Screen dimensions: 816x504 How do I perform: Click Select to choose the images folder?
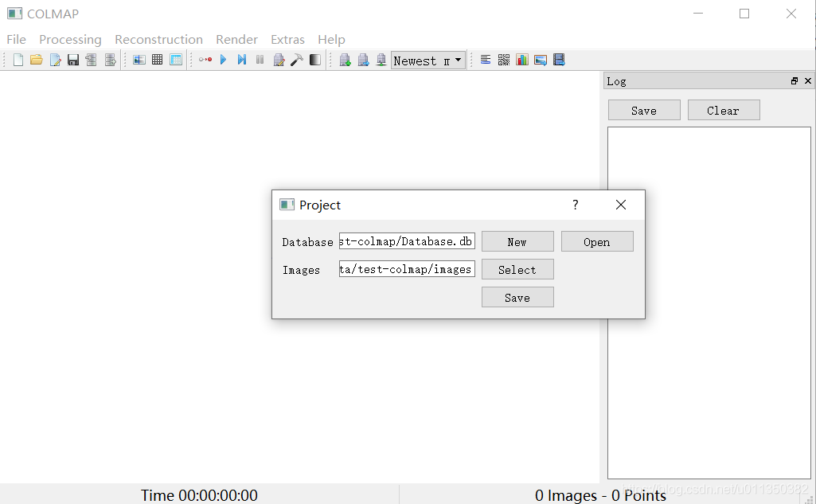(517, 269)
